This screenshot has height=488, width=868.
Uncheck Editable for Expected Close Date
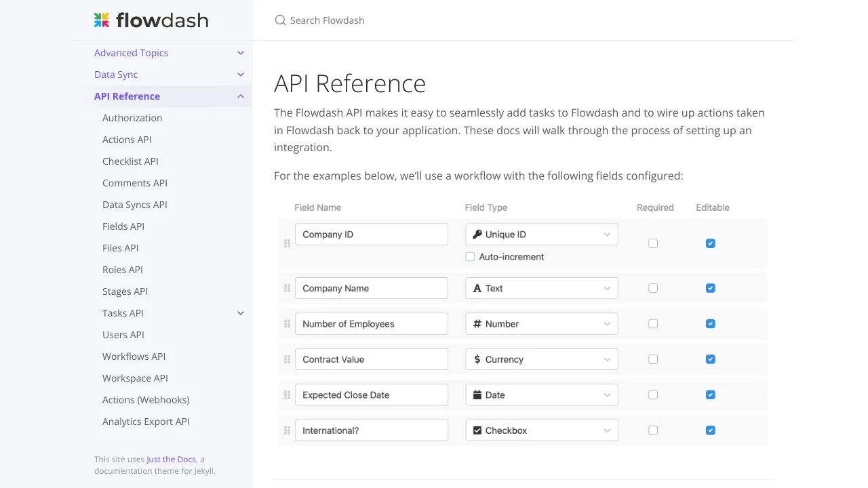pos(710,395)
